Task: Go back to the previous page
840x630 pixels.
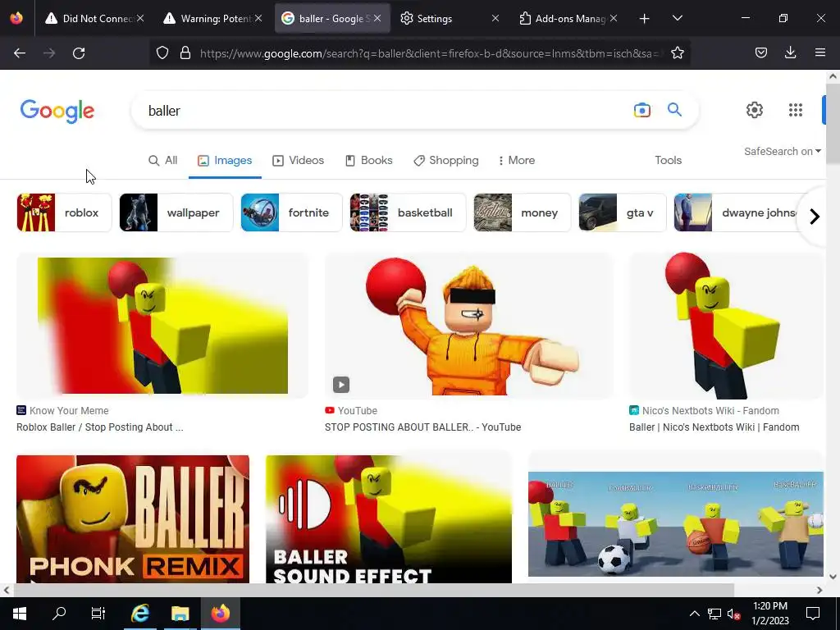Action: [20, 52]
